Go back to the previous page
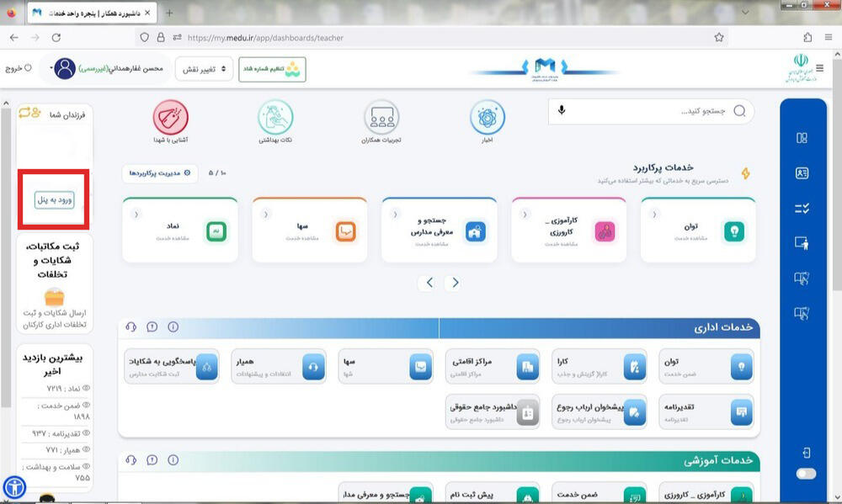Screen dimensions: 842x504 pyautogui.click(x=14, y=38)
